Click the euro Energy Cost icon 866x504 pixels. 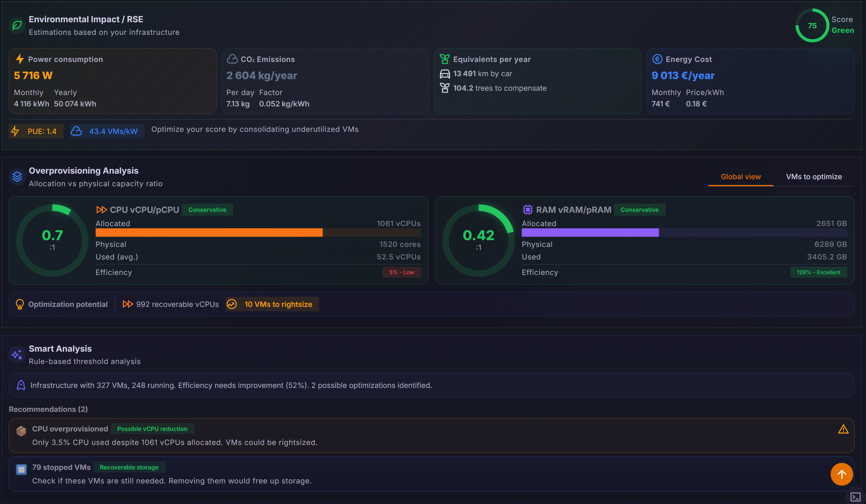(x=657, y=59)
